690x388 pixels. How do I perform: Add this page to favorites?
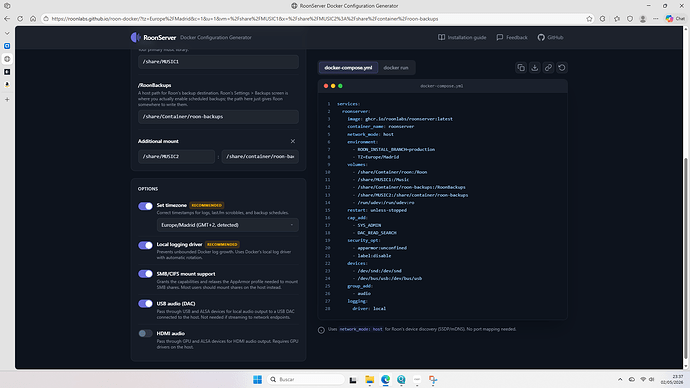point(589,18)
